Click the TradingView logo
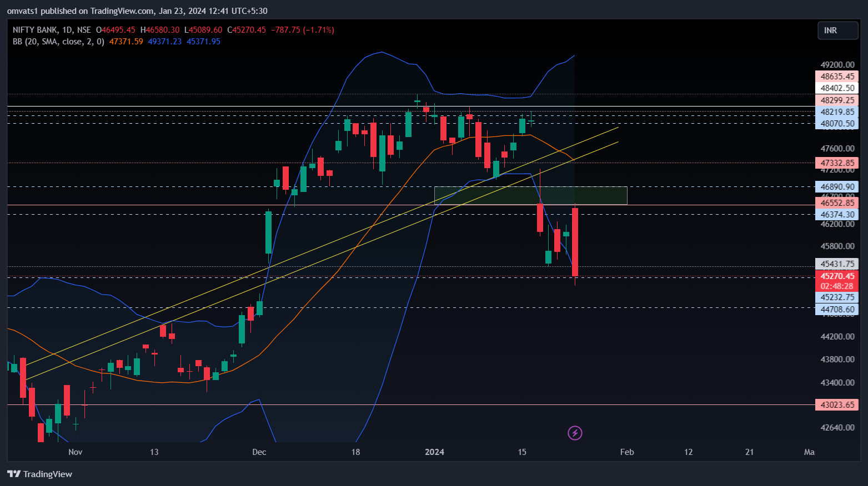This screenshot has height=486, width=868. coord(39,474)
